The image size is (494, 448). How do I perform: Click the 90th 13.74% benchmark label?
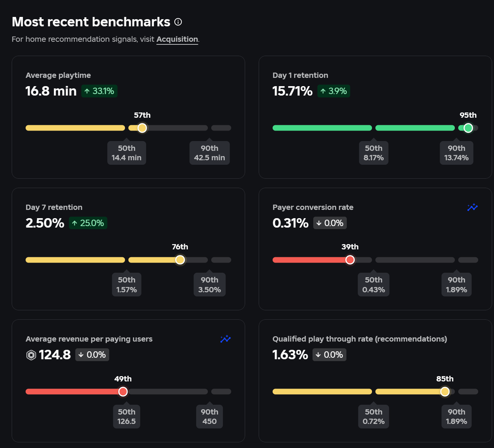(456, 153)
